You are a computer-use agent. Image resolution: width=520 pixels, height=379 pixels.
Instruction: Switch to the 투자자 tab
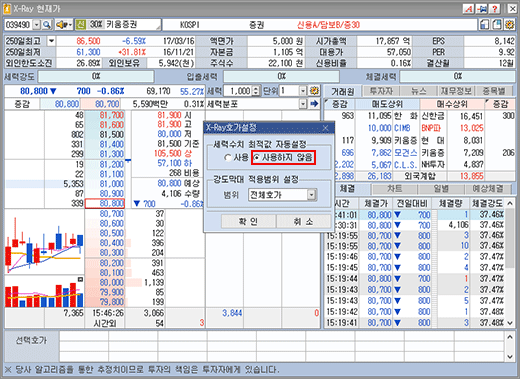pyautogui.click(x=381, y=91)
